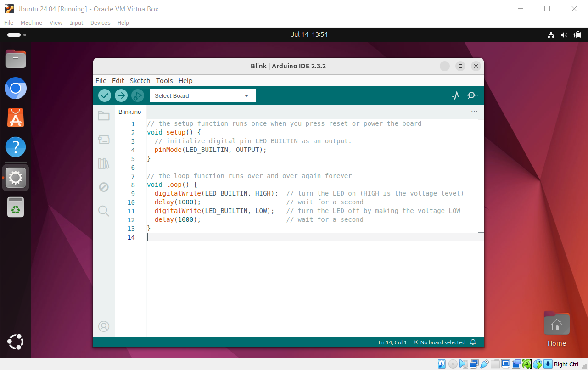Open the Library Manager sidebar panel
The width and height of the screenshot is (588, 370).
pyautogui.click(x=104, y=163)
